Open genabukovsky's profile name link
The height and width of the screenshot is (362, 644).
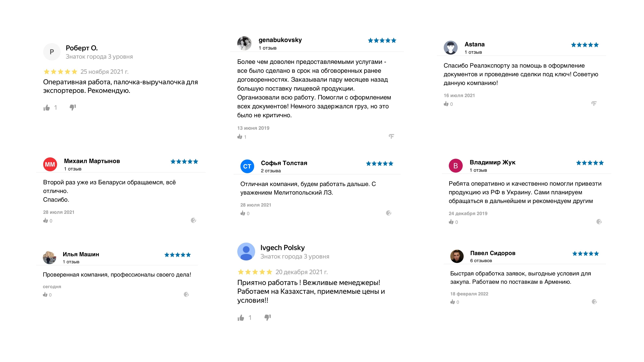click(x=280, y=40)
